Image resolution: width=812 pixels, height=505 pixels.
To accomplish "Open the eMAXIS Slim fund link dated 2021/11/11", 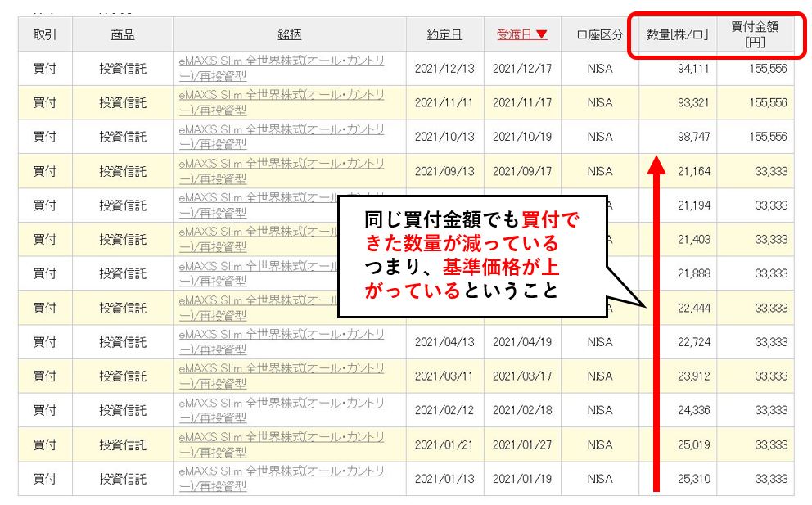I will (282, 102).
